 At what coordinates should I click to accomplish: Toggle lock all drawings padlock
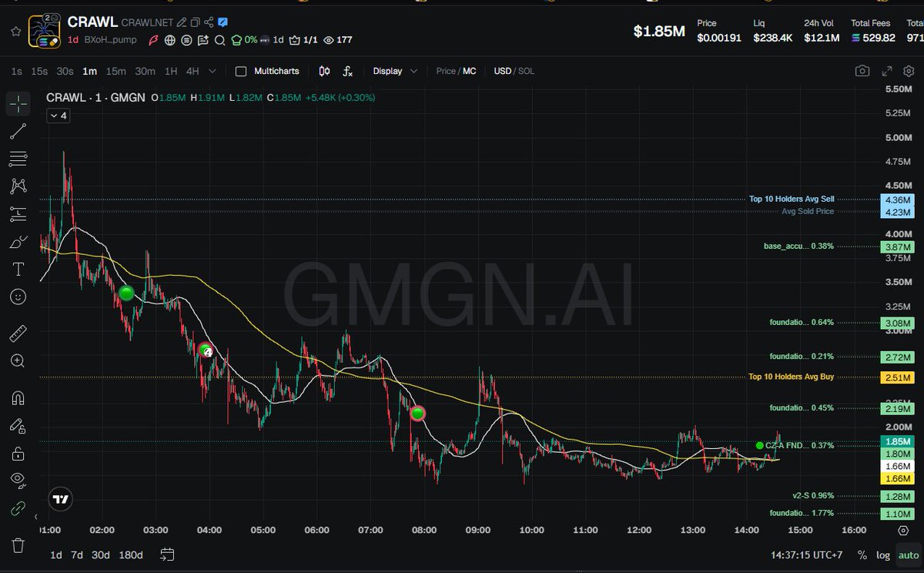click(x=18, y=454)
